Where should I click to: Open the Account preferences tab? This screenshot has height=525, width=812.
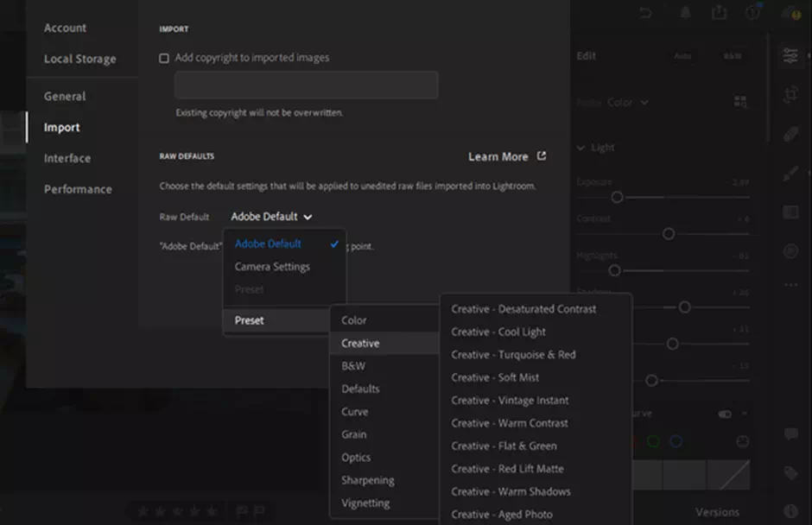pyautogui.click(x=65, y=28)
